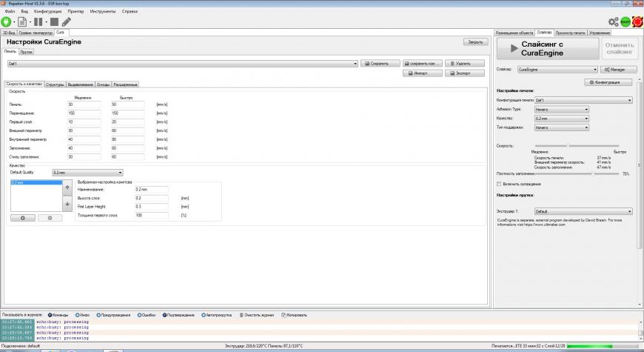Open Конфигурация печати Def1 dropdown

point(583,100)
